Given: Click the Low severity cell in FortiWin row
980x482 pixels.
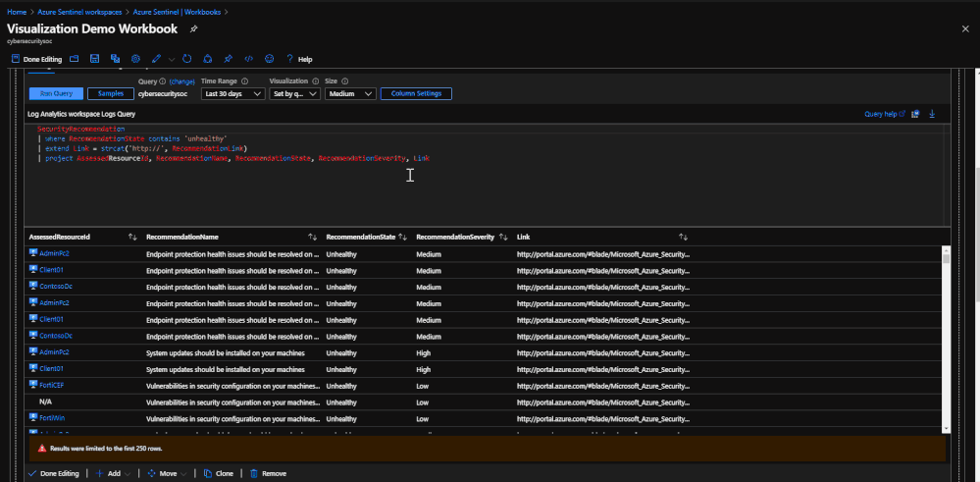Looking at the screenshot, I should (423, 419).
